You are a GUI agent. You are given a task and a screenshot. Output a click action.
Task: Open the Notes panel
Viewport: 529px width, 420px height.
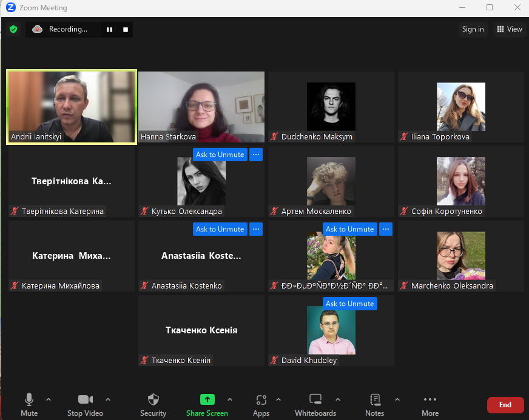click(x=374, y=404)
